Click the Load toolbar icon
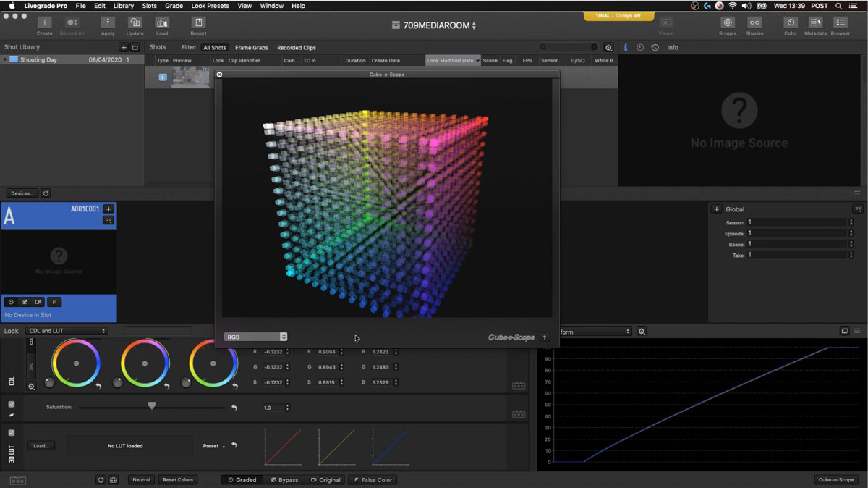 click(162, 23)
